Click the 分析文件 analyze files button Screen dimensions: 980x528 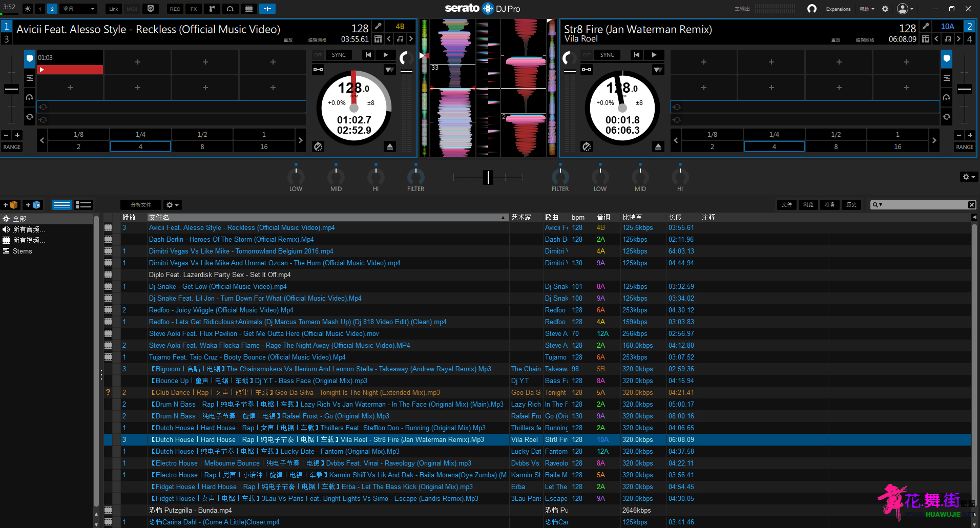click(x=140, y=205)
